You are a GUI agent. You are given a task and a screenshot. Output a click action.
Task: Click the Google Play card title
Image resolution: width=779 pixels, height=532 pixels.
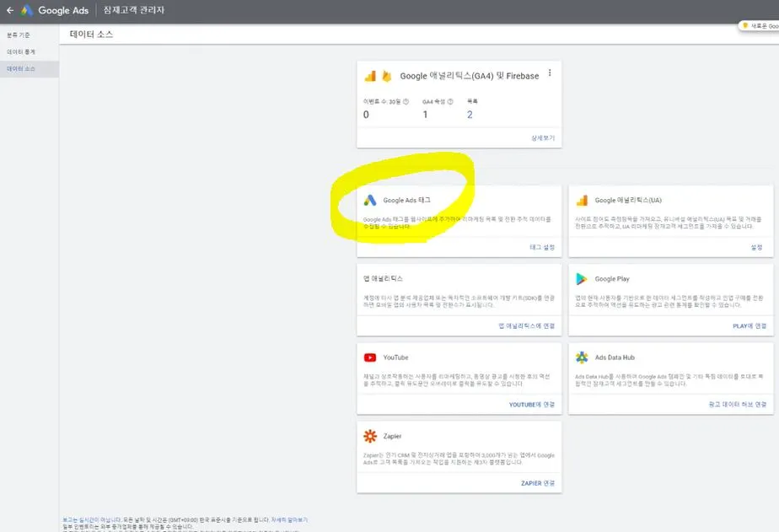tap(612, 279)
